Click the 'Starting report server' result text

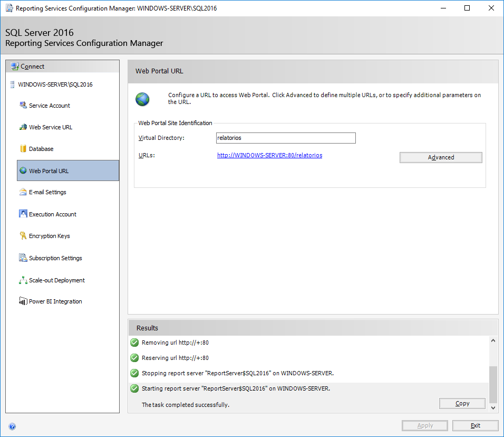click(236, 388)
